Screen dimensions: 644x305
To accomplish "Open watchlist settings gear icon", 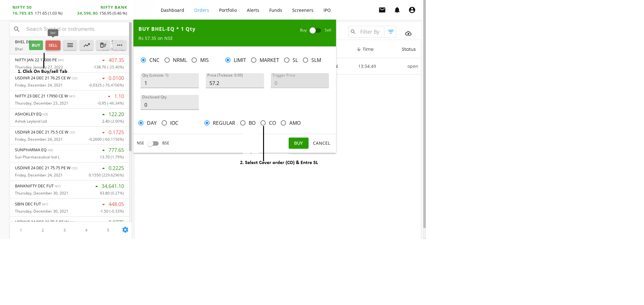I will click(x=125, y=230).
